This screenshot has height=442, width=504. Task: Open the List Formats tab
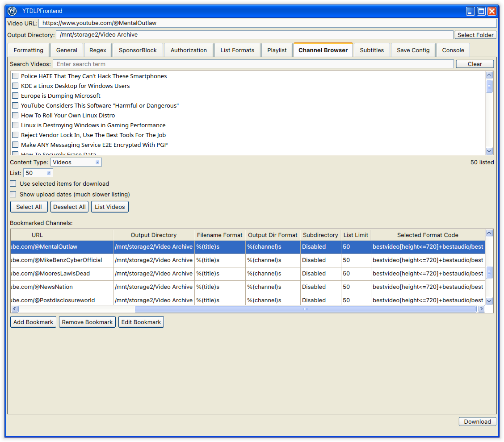[x=237, y=50]
